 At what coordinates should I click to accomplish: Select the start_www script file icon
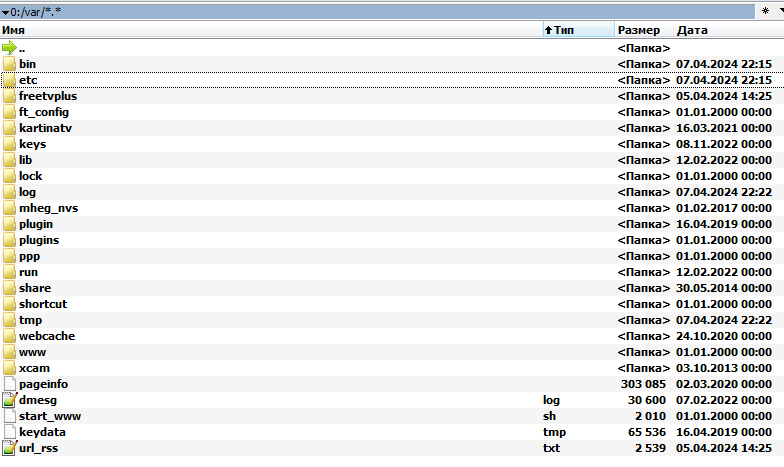coord(9,416)
